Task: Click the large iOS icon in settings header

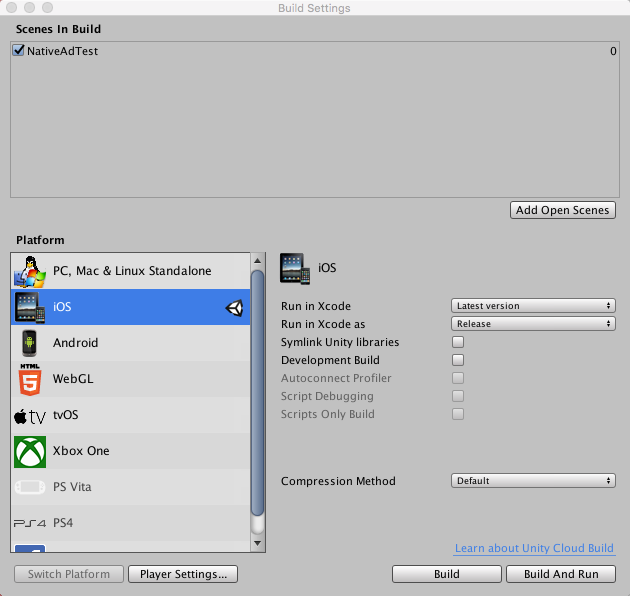Action: pyautogui.click(x=295, y=268)
